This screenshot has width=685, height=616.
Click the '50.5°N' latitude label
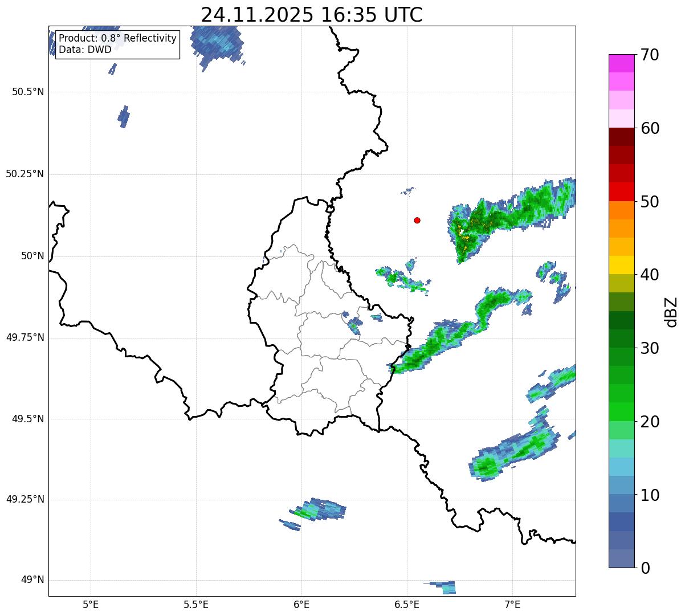(28, 92)
